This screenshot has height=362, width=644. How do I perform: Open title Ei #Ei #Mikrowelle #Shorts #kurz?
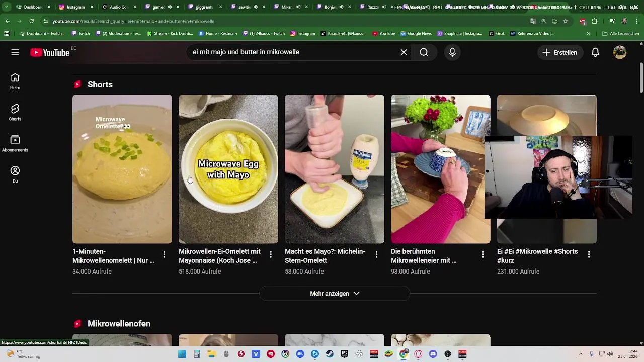coord(537,256)
